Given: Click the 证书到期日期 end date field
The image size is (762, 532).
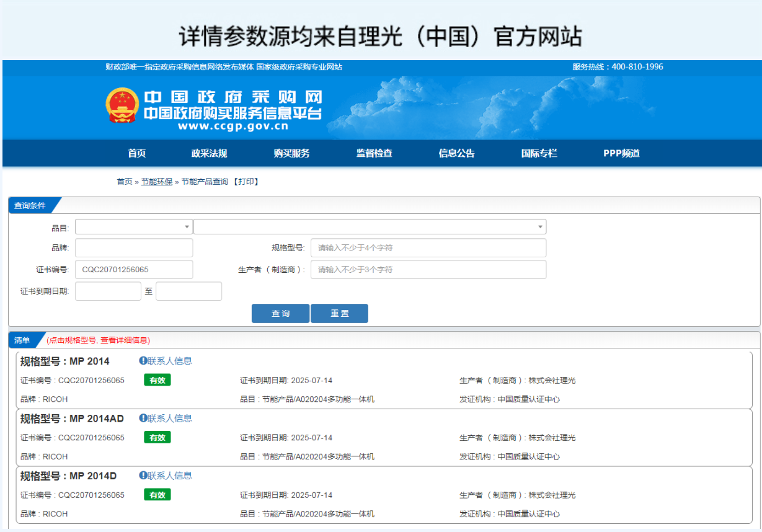Looking at the screenshot, I should pyautogui.click(x=188, y=291).
